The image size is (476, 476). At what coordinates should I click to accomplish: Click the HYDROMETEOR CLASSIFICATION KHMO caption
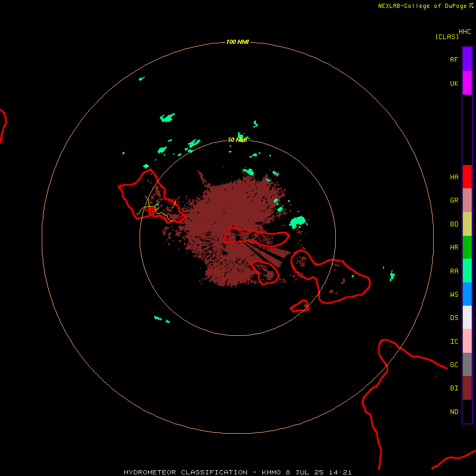(x=237, y=472)
